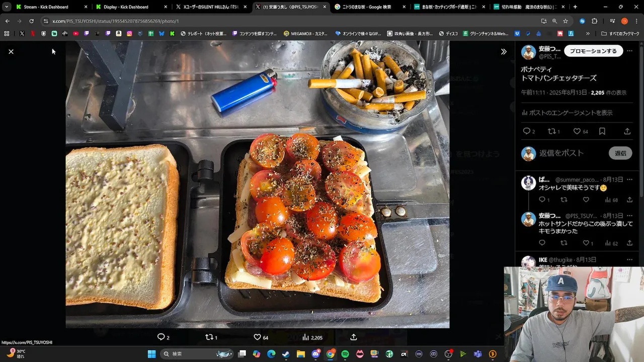The image size is (644, 362).
Task: Open more options for IKE's reply
Action: coord(629,260)
